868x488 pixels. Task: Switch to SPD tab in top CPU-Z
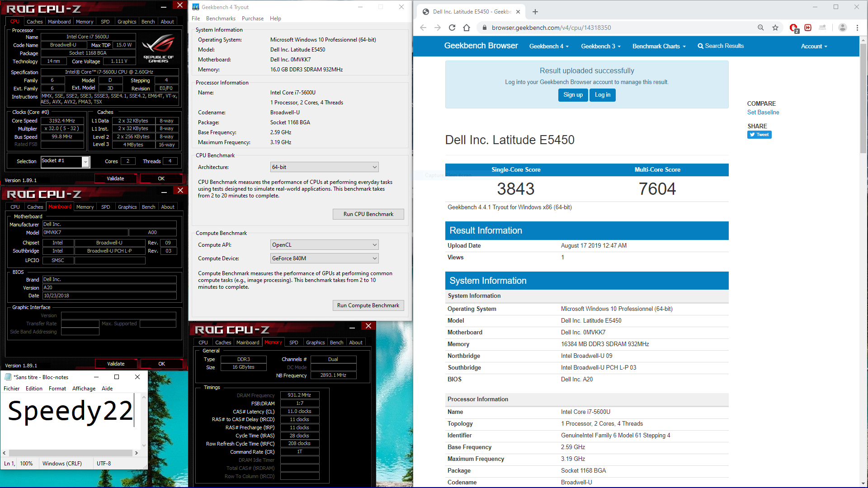coord(105,22)
